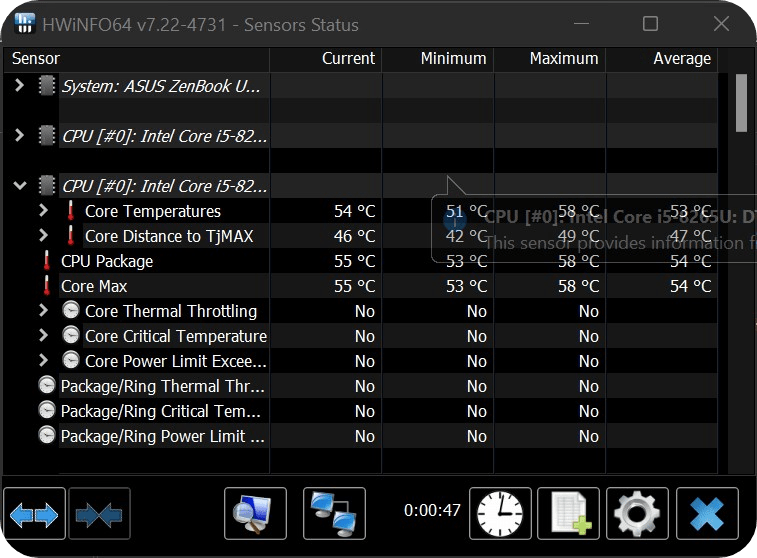Click the chip icon of the collapsed CPU [#0] group
The width and height of the screenshot is (757, 558).
(47, 136)
